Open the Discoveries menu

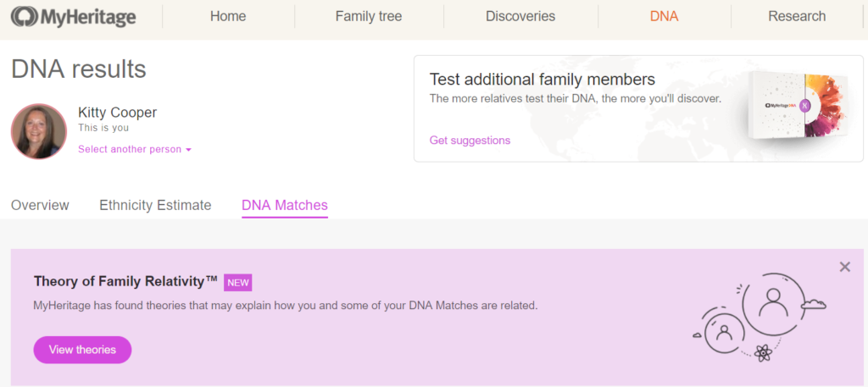coord(520,17)
